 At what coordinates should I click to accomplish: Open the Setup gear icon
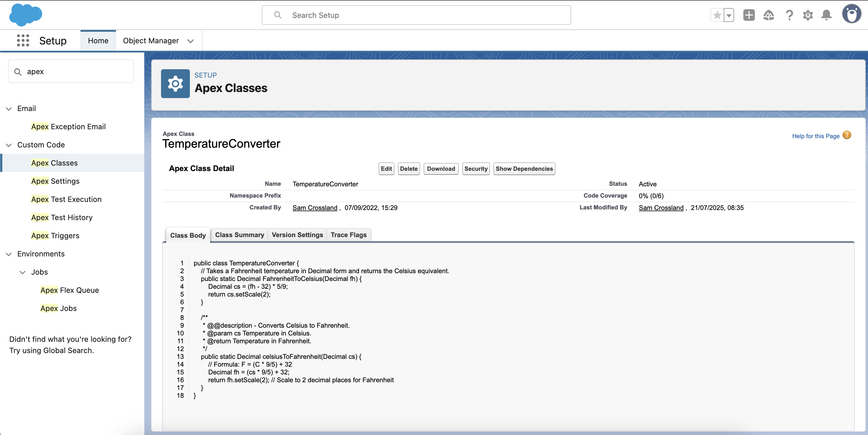(808, 15)
